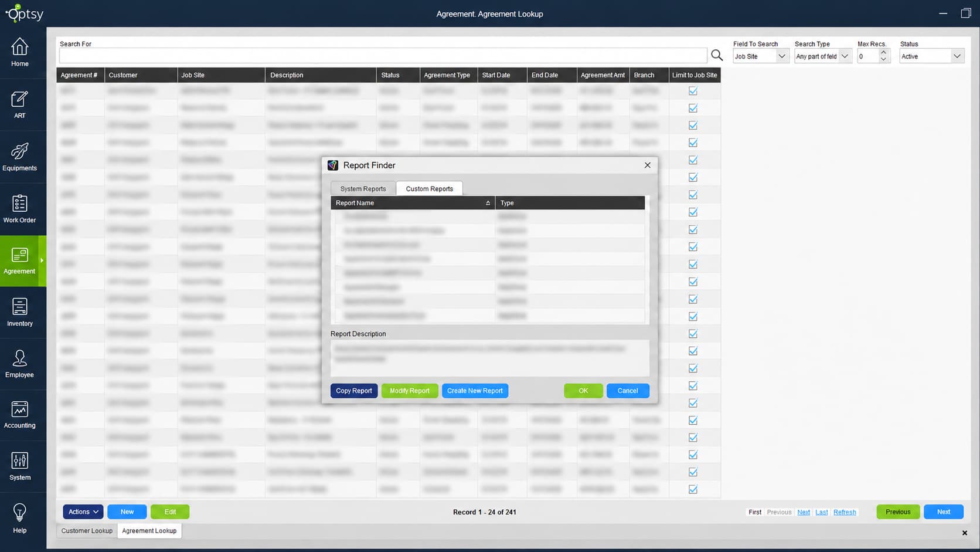Open the ART module icon
Screen dimensions: 980x552
click(20, 105)
